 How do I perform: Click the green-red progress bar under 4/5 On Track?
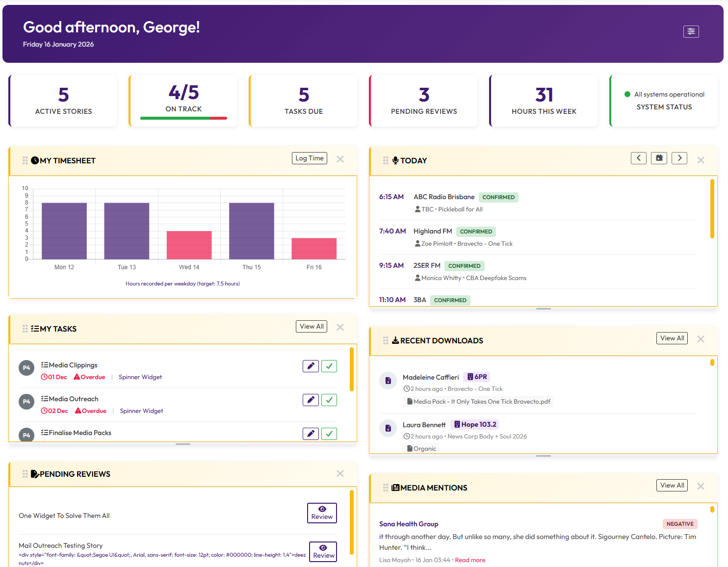tap(183, 118)
